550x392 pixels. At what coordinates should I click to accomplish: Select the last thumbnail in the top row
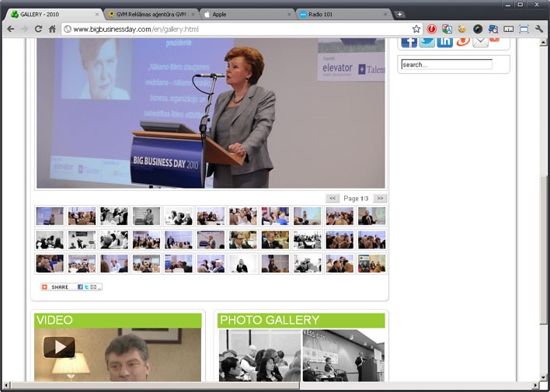[372, 216]
